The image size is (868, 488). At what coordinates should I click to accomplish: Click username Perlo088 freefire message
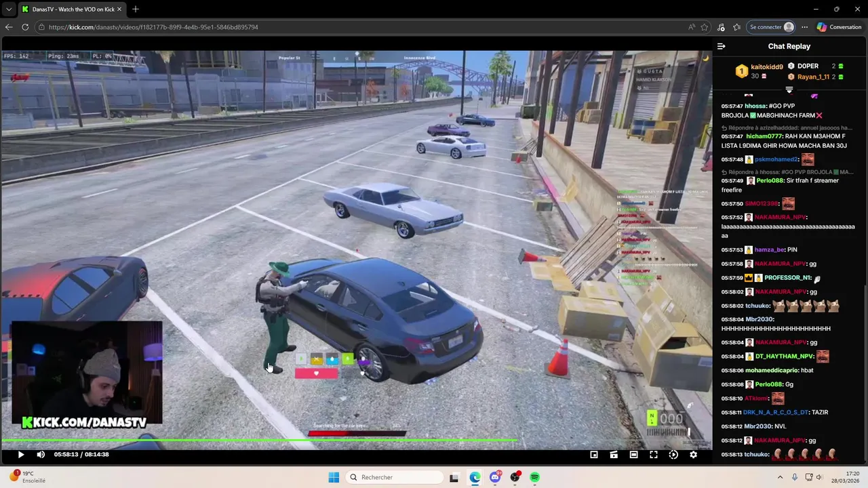coord(770,181)
